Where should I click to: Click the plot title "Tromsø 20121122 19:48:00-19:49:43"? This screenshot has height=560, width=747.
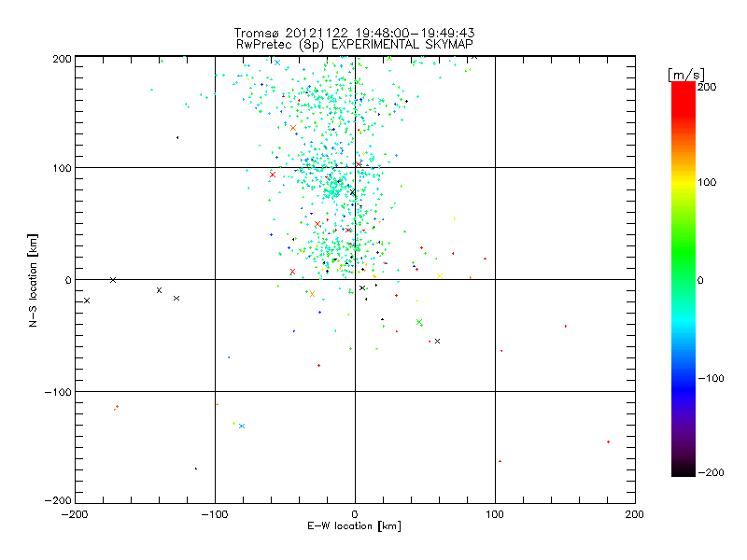[x=354, y=33]
